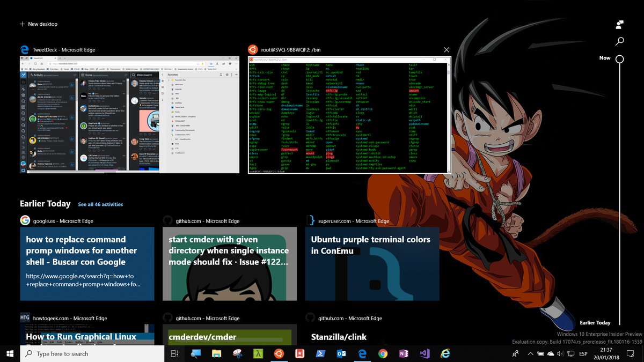Click the Earlier Today section heading
The image size is (644, 362).
point(45,204)
